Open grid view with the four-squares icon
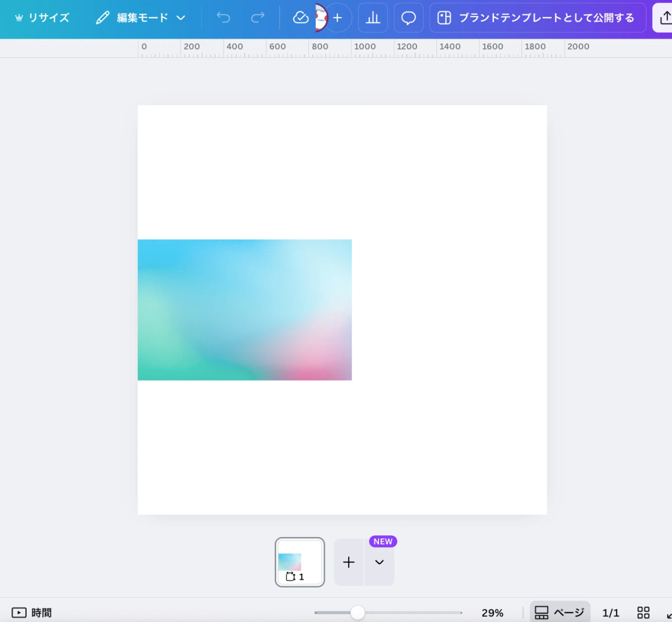 point(643,612)
